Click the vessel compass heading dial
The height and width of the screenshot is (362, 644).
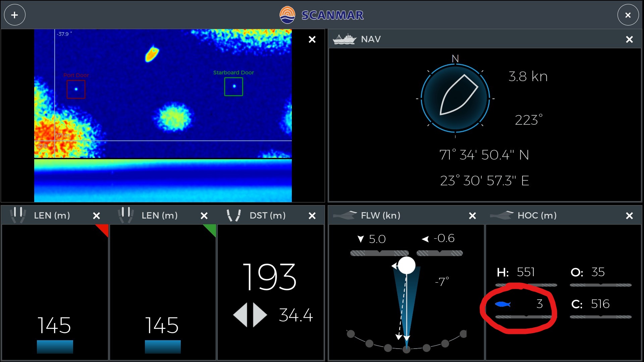click(x=455, y=98)
